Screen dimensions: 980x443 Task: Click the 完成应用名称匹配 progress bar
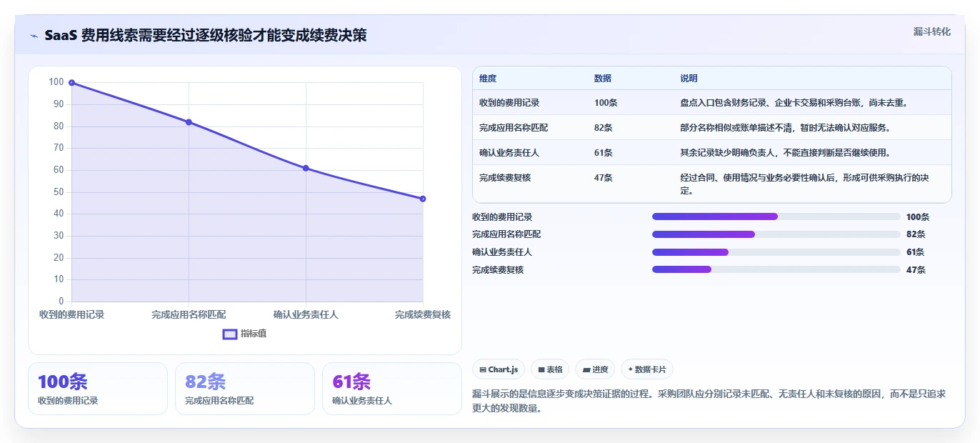pos(776,234)
